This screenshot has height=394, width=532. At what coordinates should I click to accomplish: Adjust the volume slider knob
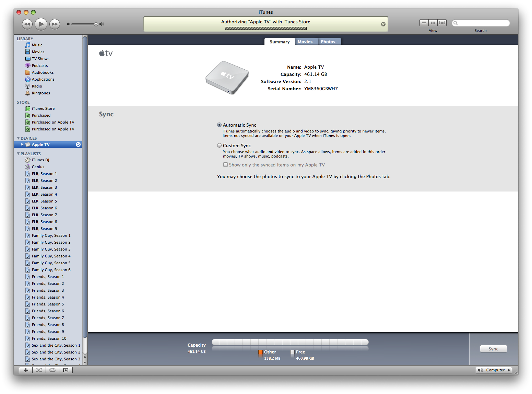[x=96, y=24]
